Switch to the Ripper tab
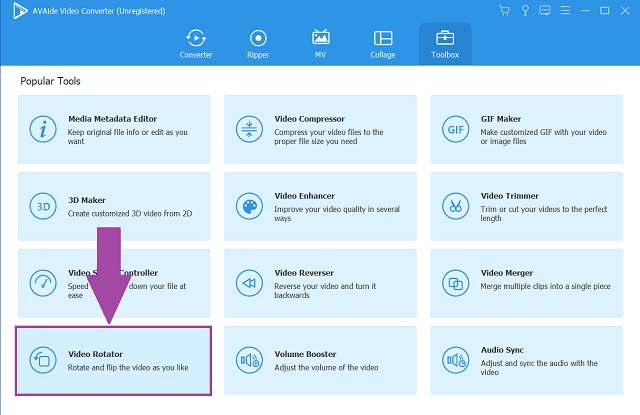 (x=258, y=44)
